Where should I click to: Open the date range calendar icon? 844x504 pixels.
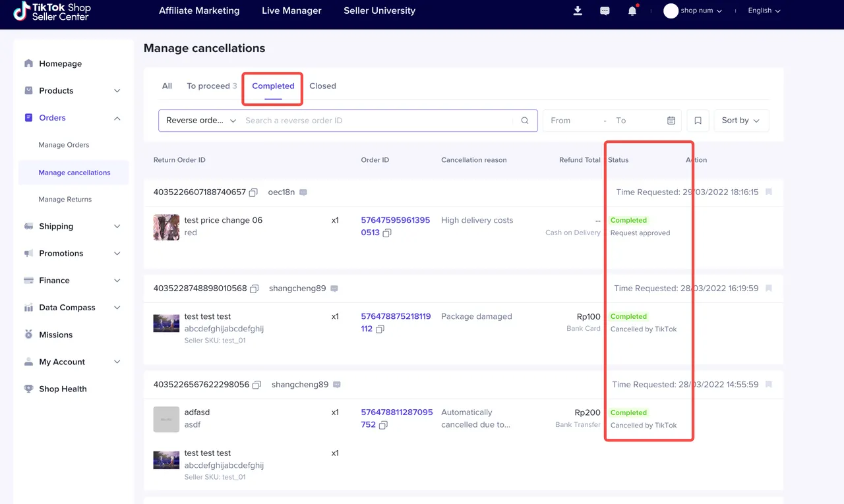[671, 121]
